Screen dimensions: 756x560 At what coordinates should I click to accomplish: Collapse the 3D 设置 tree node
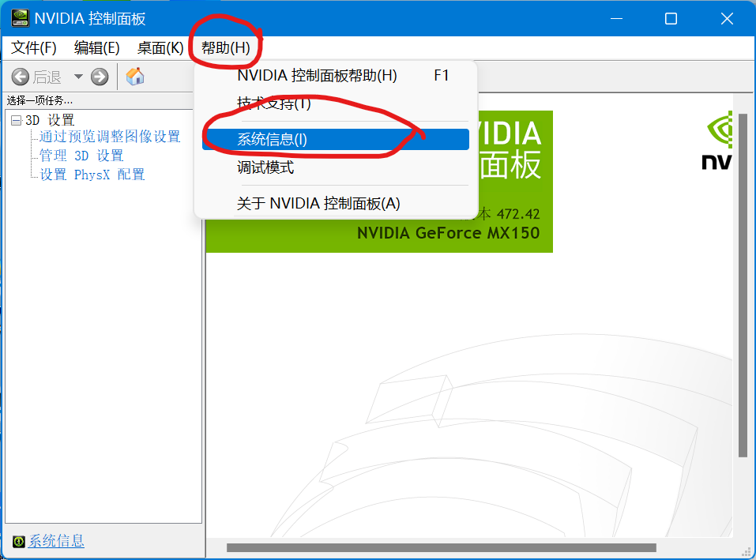(17, 120)
